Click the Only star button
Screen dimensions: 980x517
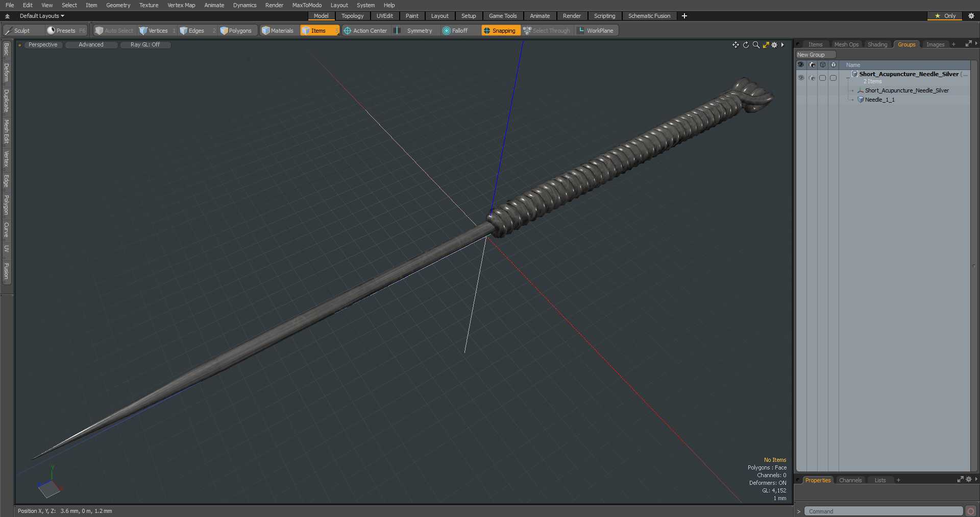(x=945, y=16)
